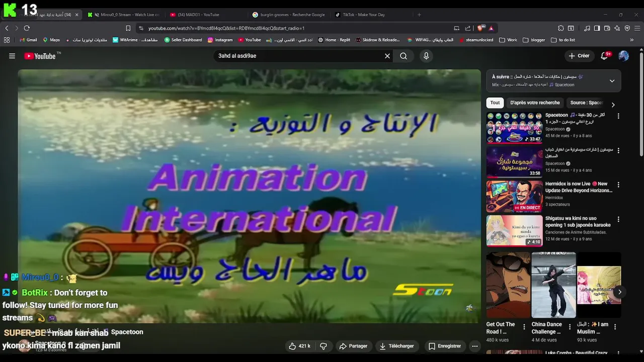Open Hermidox live stream thumbnail
The height and width of the screenshot is (362, 644).
tap(514, 196)
